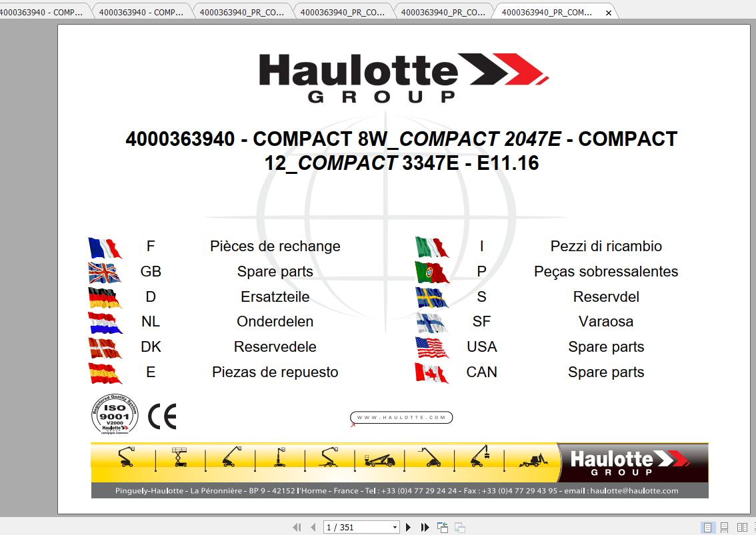This screenshot has width=756, height=535.
Task: Jump to the last page
Action: [425, 526]
